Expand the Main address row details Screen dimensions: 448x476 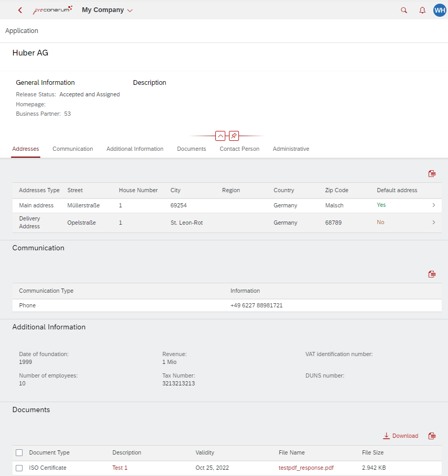pyautogui.click(x=434, y=205)
